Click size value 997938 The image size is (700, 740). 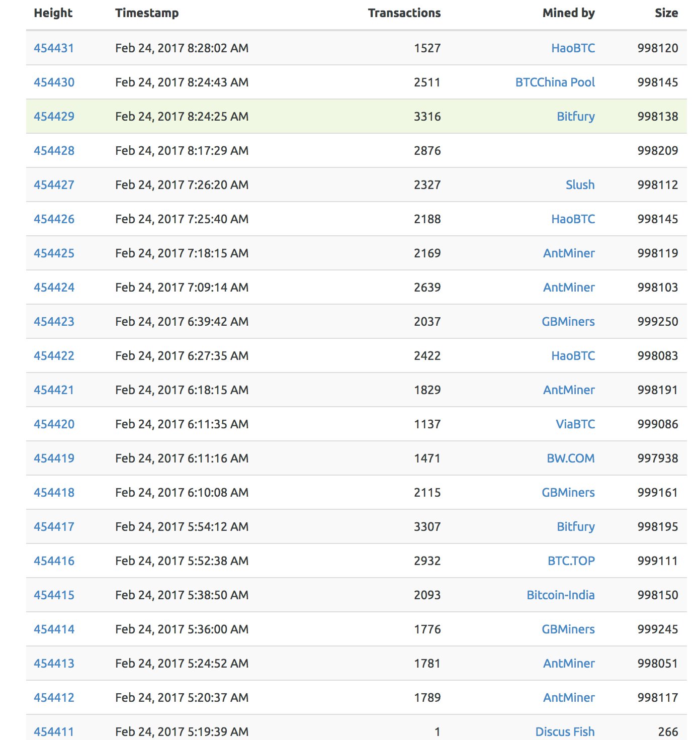[x=658, y=458]
